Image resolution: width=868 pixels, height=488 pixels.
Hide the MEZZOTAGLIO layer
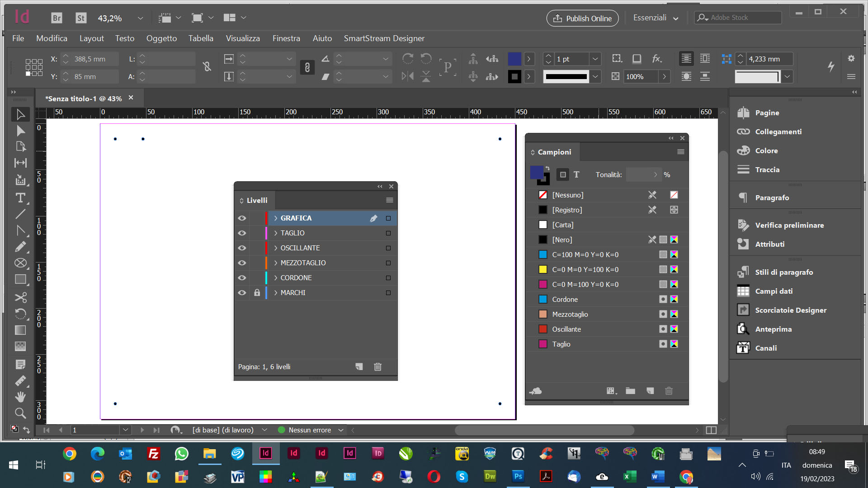[242, 263]
